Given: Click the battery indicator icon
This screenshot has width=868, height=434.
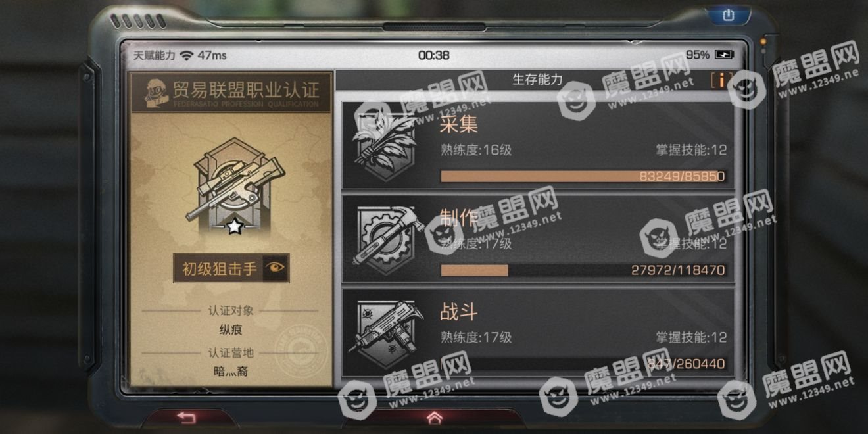Looking at the screenshot, I should point(723,55).
